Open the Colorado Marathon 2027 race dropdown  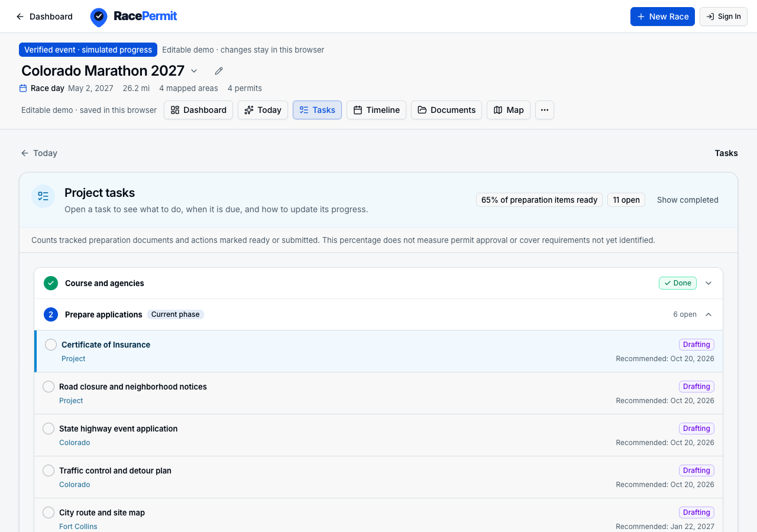coord(194,71)
